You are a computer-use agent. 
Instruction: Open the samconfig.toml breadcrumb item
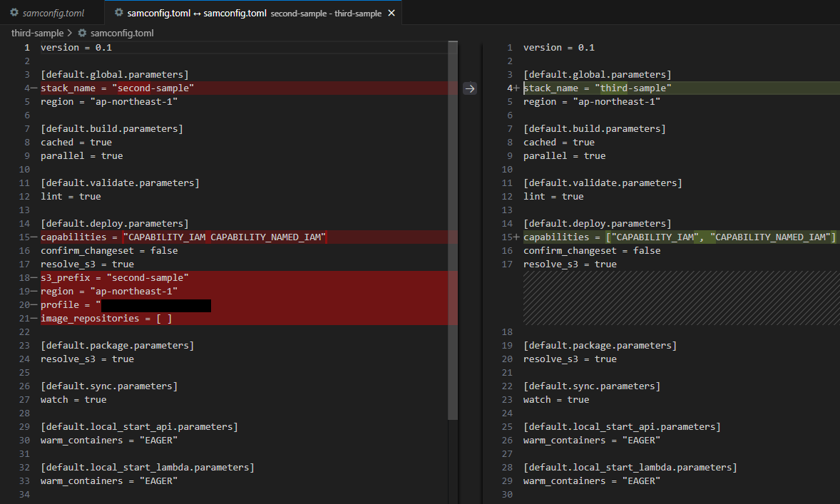pos(122,34)
